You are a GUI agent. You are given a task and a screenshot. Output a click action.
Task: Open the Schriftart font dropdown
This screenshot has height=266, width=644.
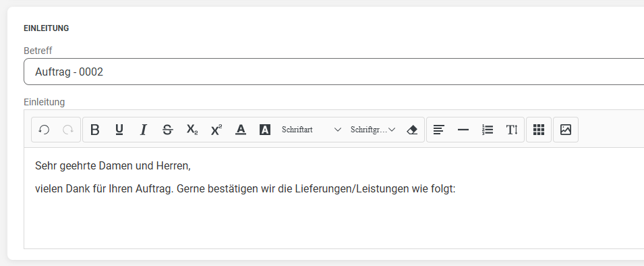312,130
